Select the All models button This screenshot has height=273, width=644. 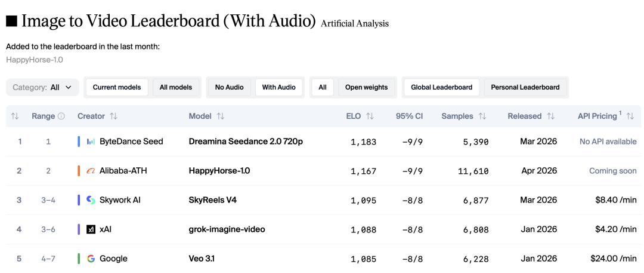pos(176,87)
